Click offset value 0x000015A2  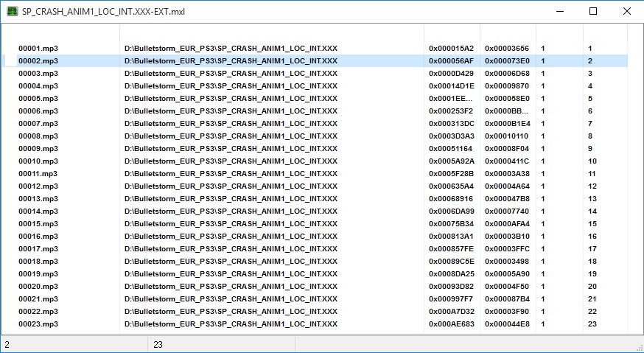click(451, 49)
